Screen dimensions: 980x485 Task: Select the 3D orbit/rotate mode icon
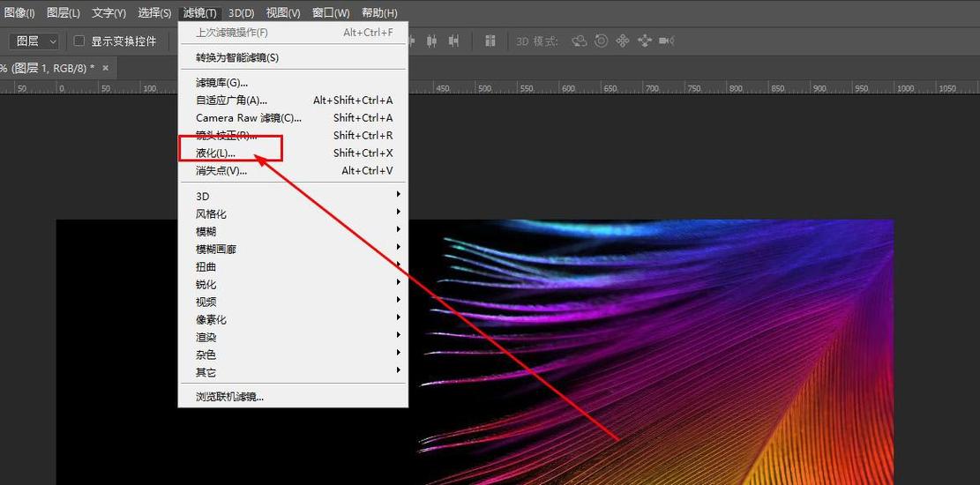580,41
